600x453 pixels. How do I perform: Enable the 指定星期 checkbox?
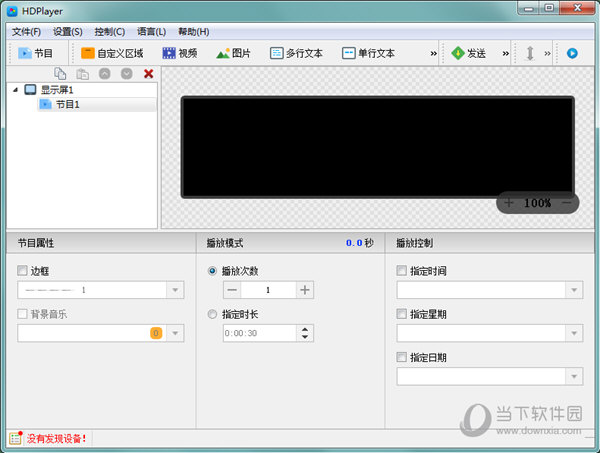(x=401, y=314)
